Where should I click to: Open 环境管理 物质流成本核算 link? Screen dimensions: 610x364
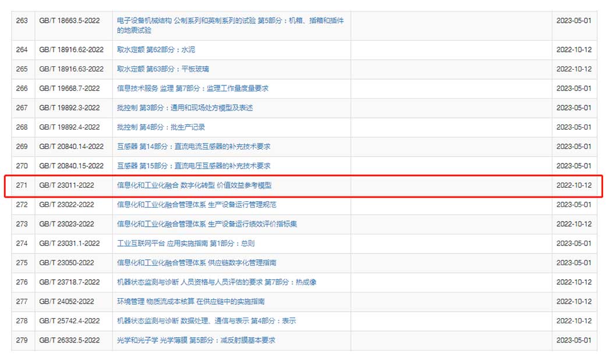190,302
